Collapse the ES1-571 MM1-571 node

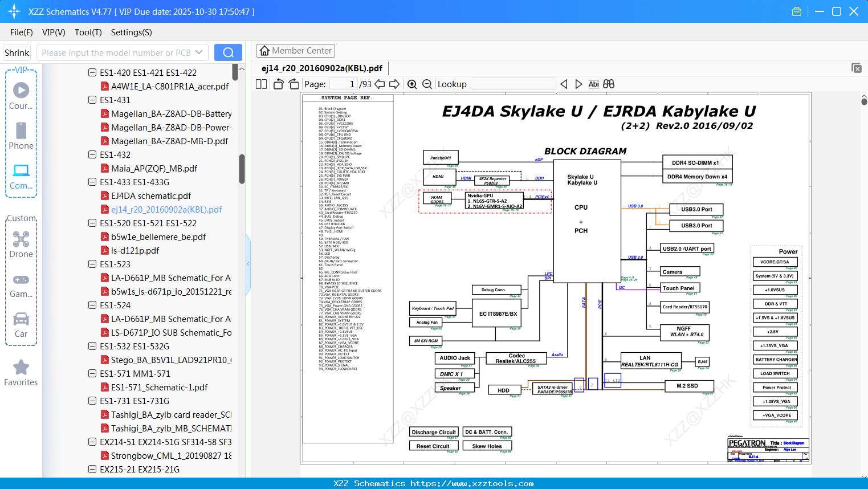[92, 373]
